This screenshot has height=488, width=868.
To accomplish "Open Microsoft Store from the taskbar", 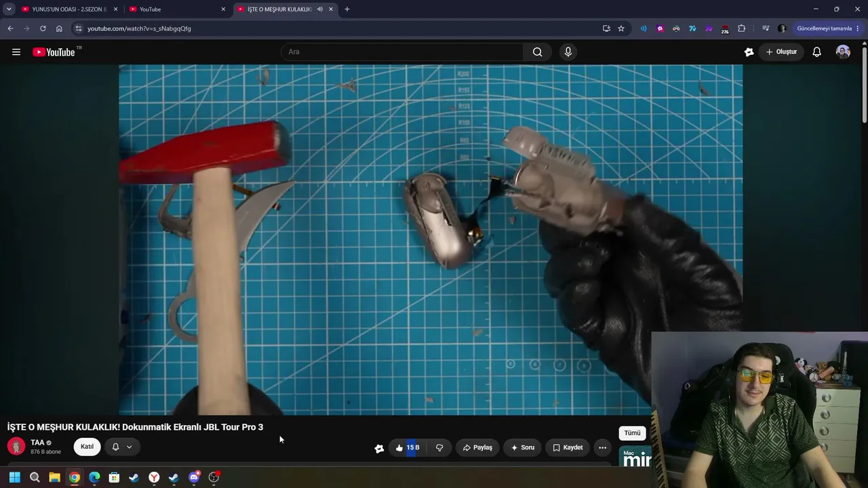I will (x=114, y=478).
